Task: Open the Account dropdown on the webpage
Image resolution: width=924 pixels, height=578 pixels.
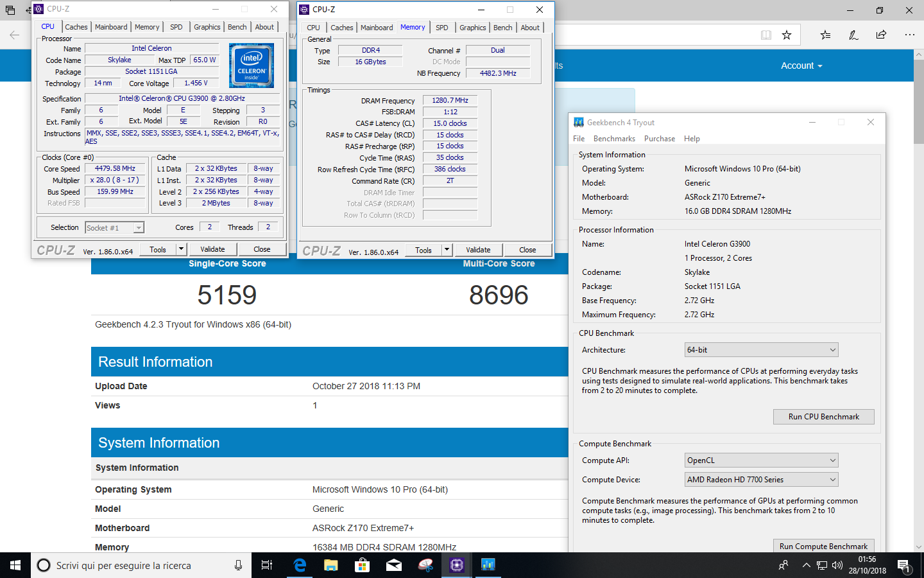Action: coord(801,66)
